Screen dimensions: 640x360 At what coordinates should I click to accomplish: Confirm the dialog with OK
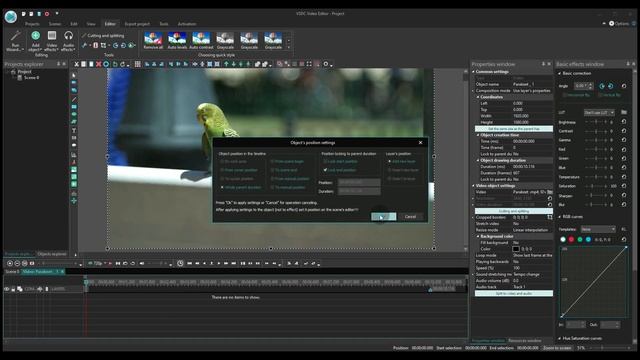pyautogui.click(x=383, y=217)
